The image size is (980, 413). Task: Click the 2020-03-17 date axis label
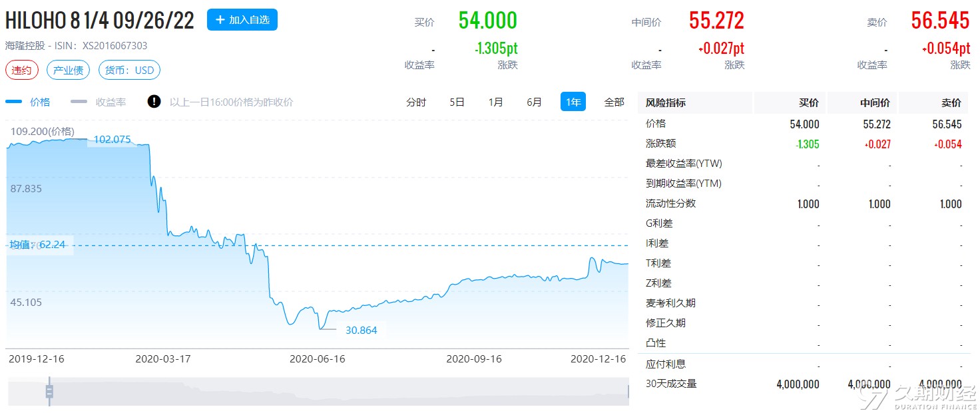tap(163, 358)
